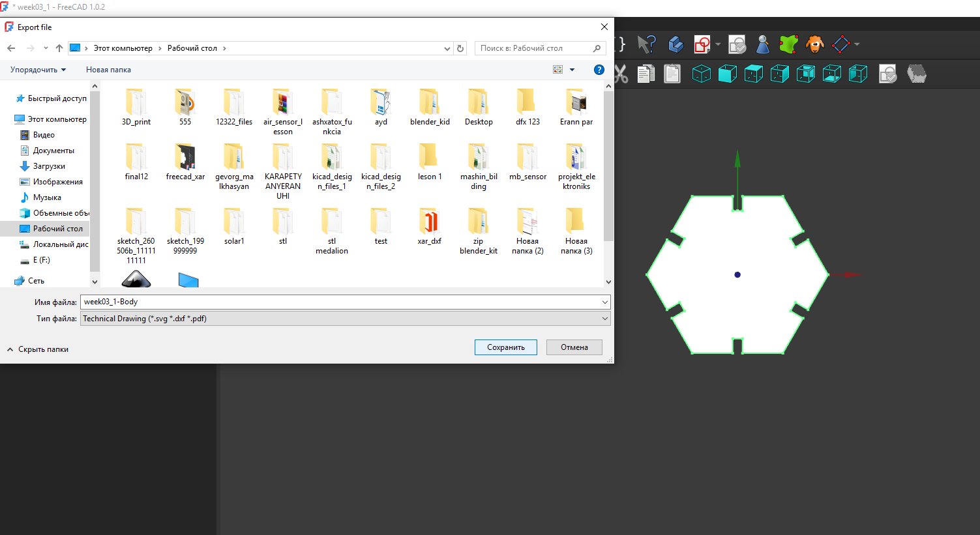Click the green blob shape icon

789,44
